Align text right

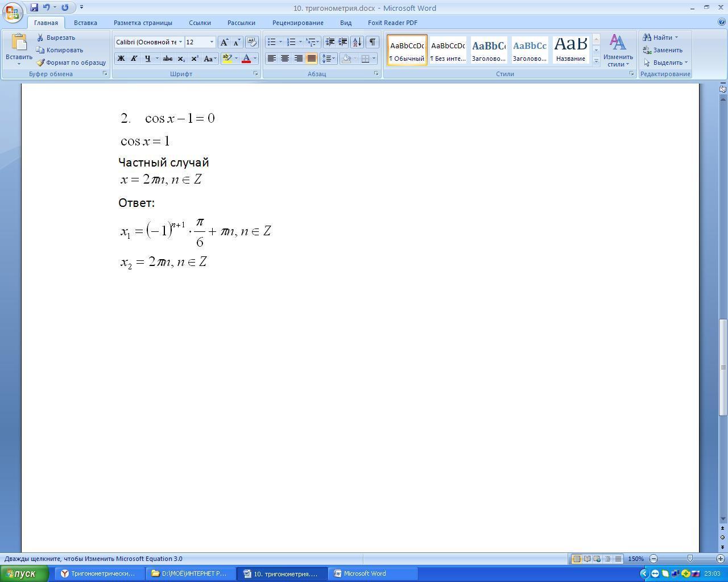pyautogui.click(x=298, y=58)
